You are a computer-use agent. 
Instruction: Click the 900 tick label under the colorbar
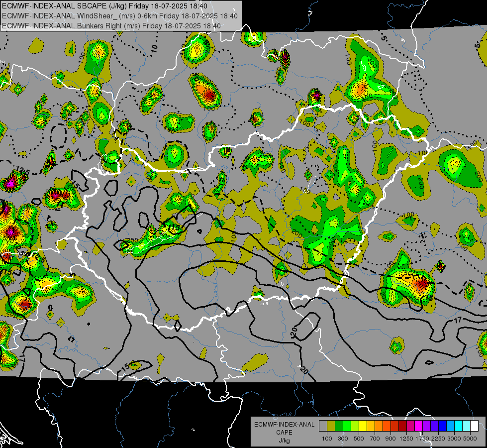coord(390,439)
